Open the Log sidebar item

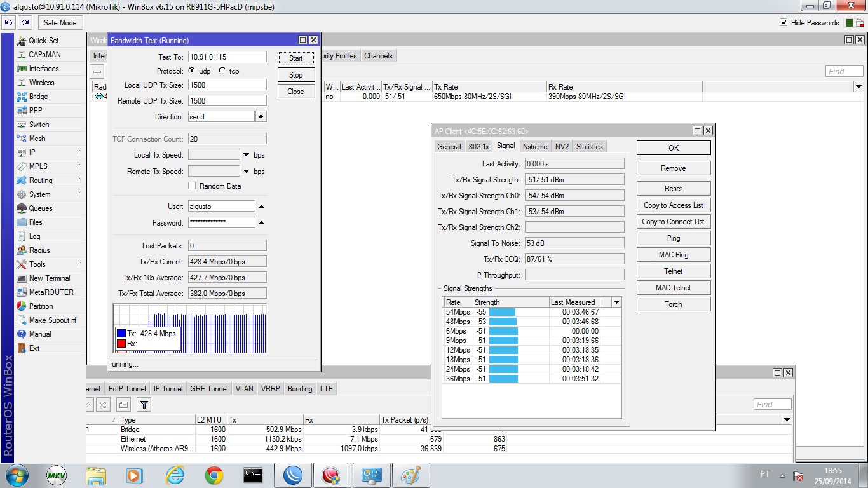click(x=34, y=236)
